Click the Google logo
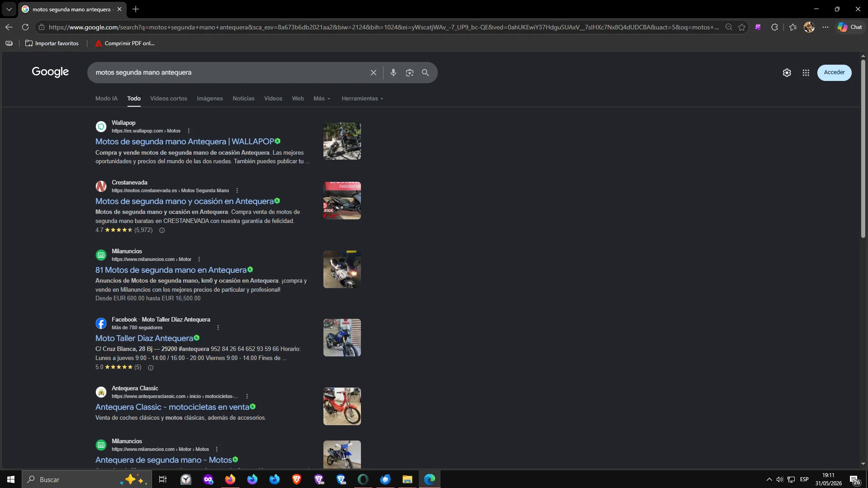Image resolution: width=868 pixels, height=488 pixels. pyautogui.click(x=50, y=72)
